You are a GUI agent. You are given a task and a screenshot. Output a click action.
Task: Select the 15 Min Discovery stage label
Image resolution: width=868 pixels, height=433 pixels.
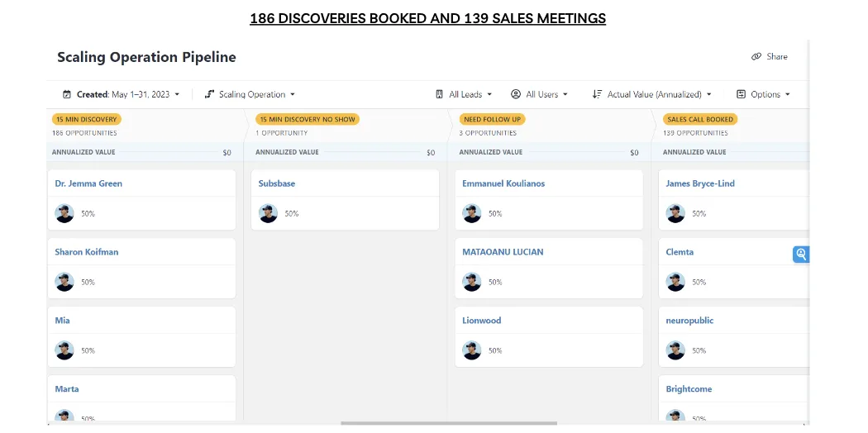(x=87, y=119)
